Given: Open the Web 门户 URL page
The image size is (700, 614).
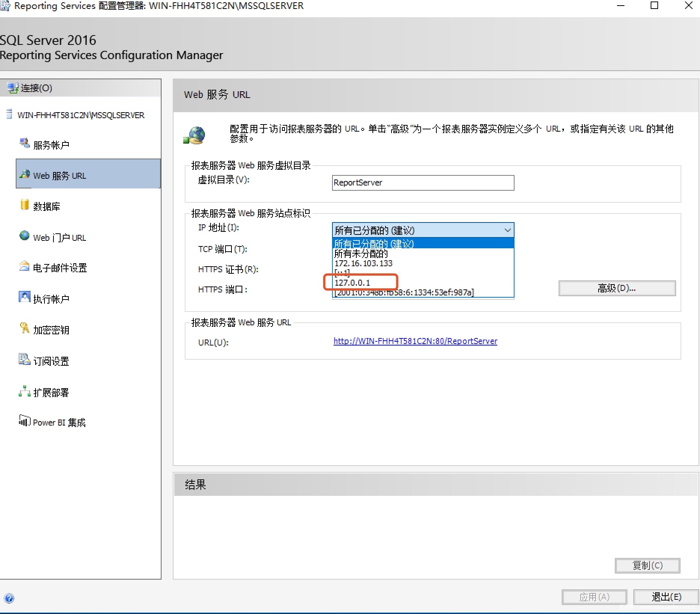Looking at the screenshot, I should [x=60, y=238].
